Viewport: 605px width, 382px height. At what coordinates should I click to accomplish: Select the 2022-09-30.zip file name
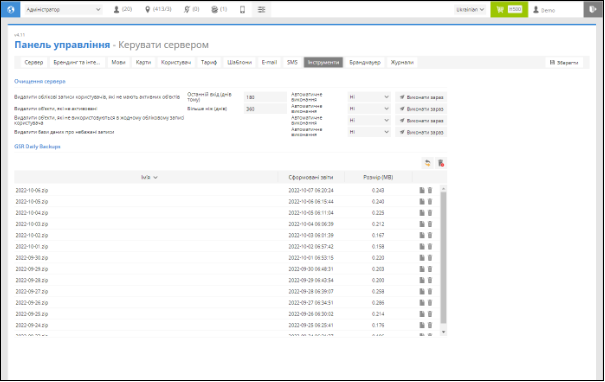[x=32, y=258]
